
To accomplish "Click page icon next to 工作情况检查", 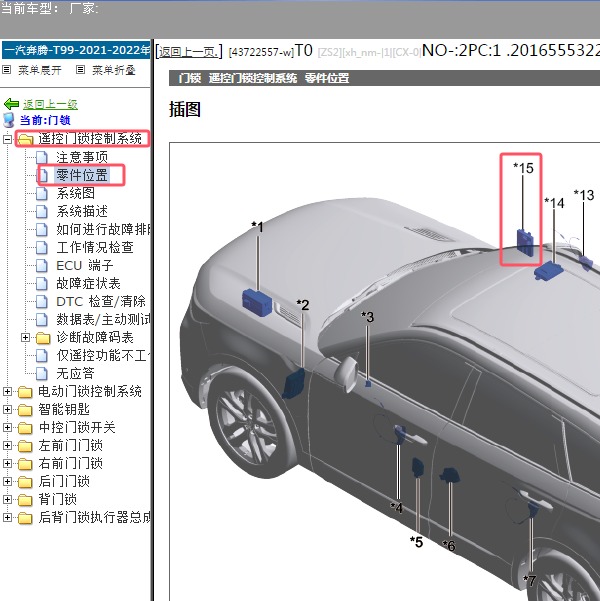I will click(42, 247).
